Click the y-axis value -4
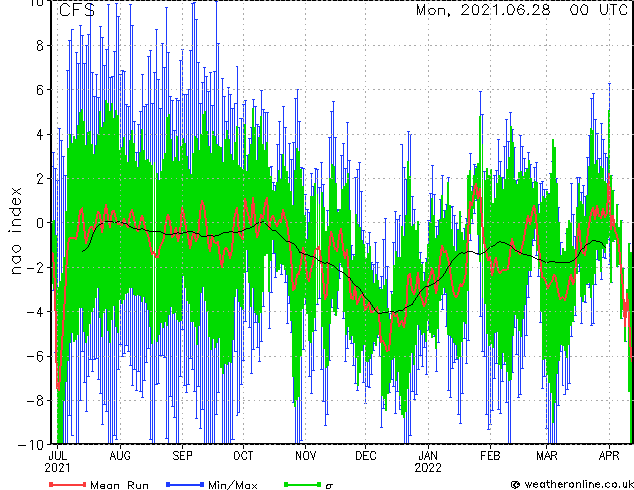The image size is (634, 490). (36, 312)
